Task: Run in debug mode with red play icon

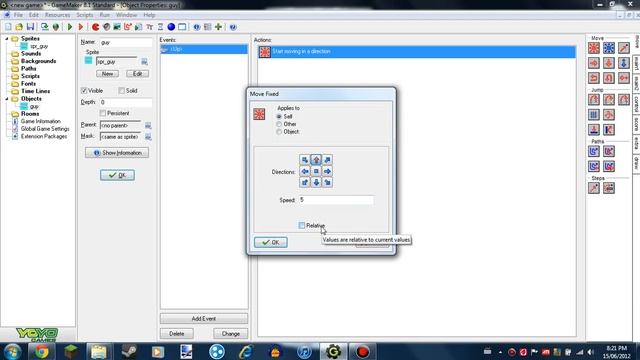Action: point(81,27)
